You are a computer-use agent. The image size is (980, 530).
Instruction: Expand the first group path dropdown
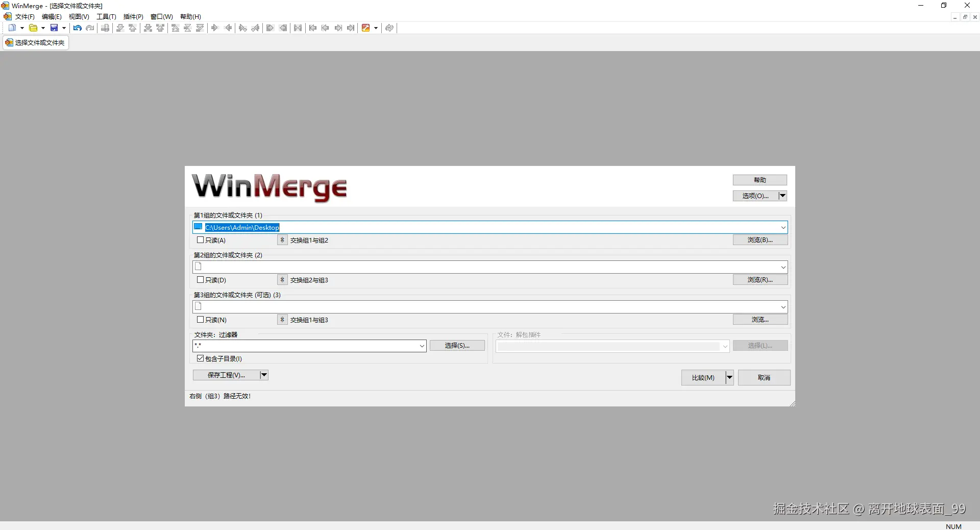click(783, 227)
